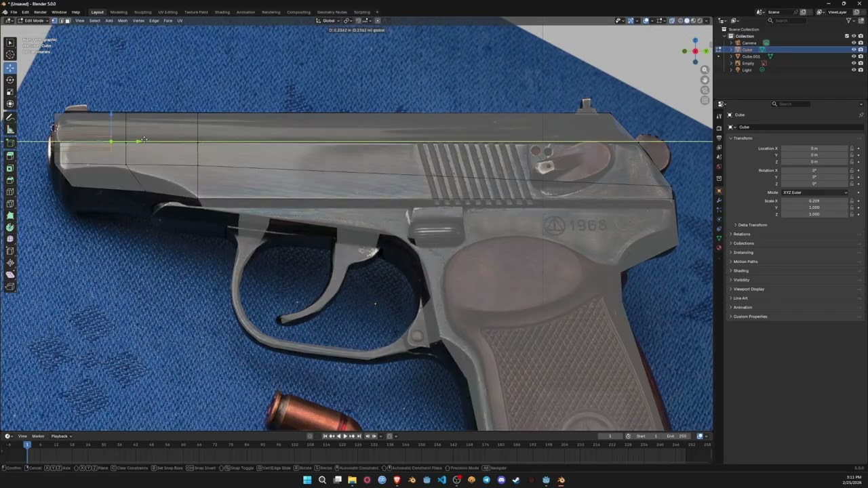
Task: Expand the Custom Properties panel
Action: point(749,317)
